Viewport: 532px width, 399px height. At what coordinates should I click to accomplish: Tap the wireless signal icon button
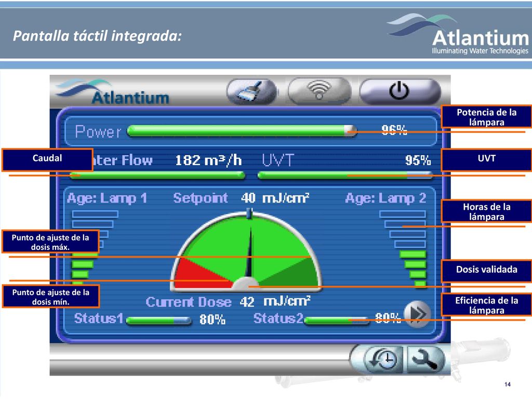coord(319,91)
